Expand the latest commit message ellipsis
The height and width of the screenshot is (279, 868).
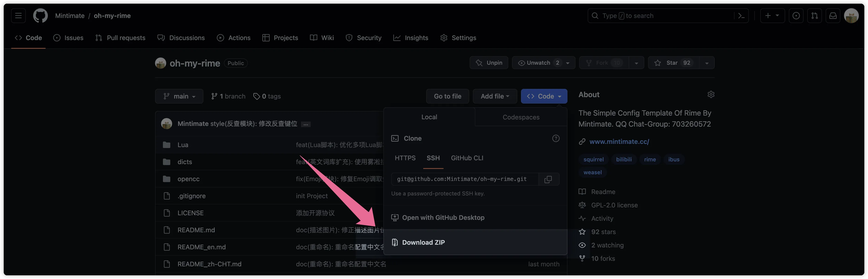tap(305, 124)
